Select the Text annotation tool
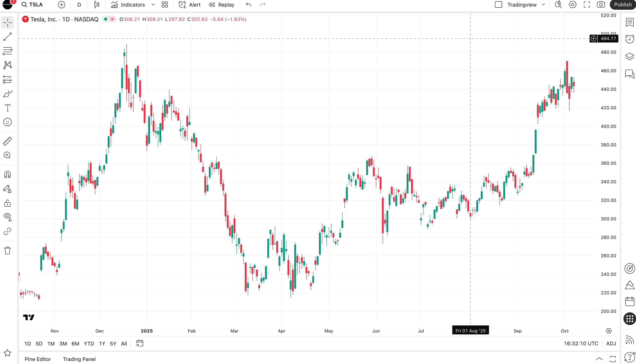 coord(7,108)
